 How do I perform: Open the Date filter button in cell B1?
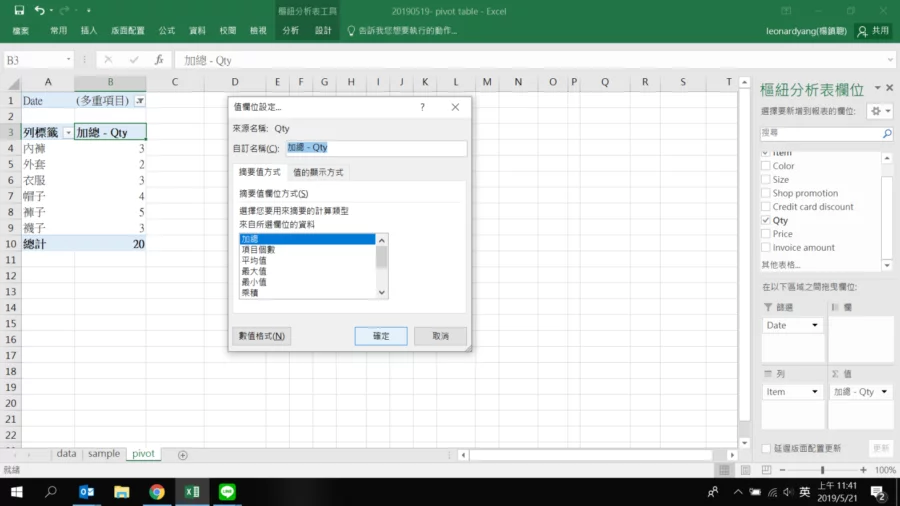139,101
